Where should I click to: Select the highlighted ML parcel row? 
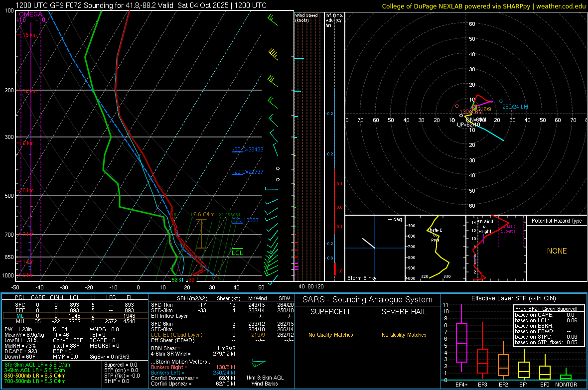point(75,316)
